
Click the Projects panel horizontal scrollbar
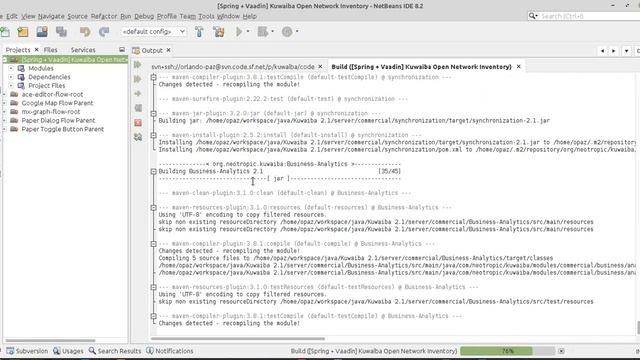click(51, 340)
